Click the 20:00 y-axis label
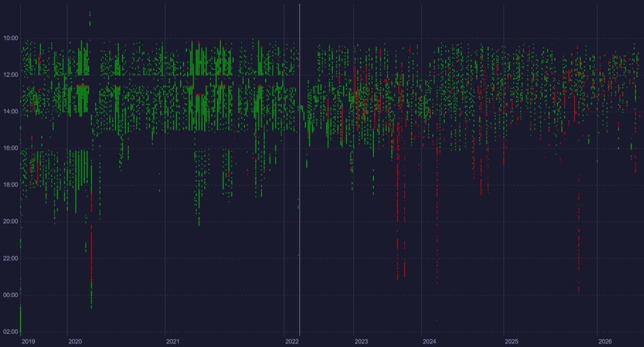The image size is (644, 347). coord(11,222)
